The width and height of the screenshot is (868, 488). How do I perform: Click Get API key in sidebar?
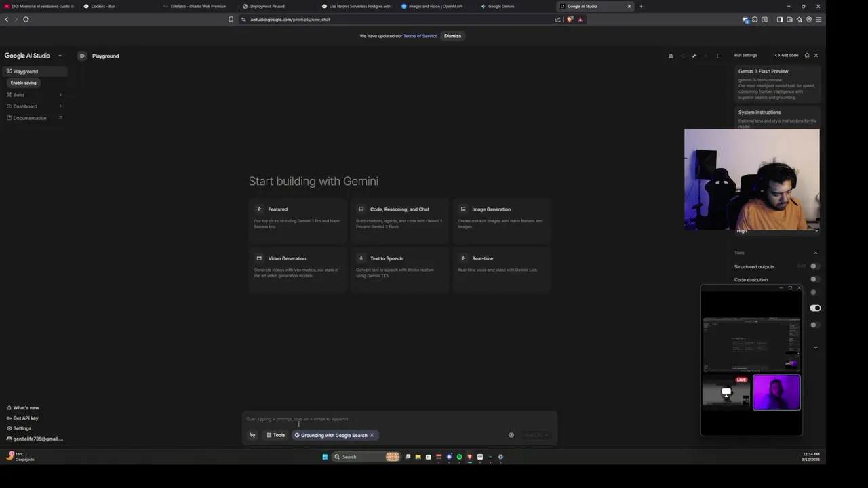pyautogui.click(x=22, y=418)
